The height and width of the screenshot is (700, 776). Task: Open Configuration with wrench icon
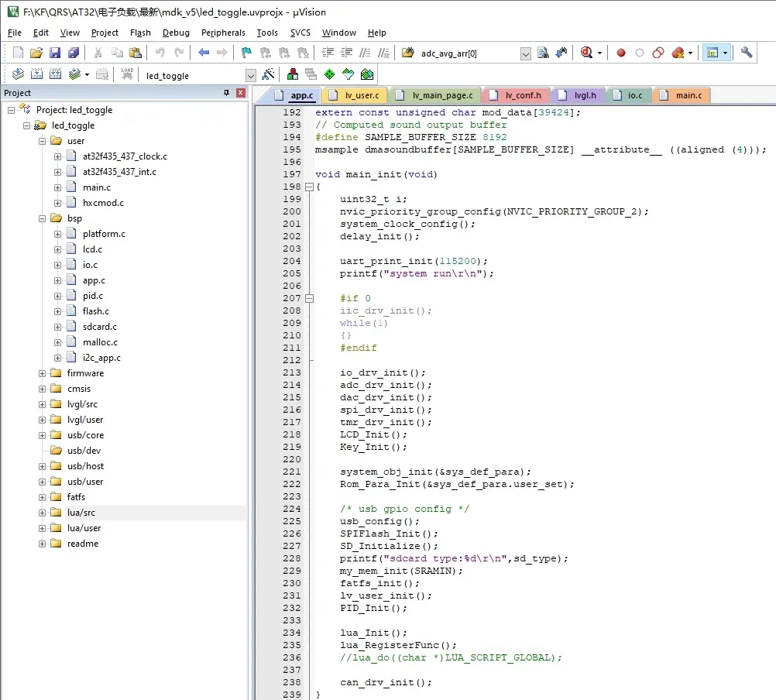pos(747,53)
